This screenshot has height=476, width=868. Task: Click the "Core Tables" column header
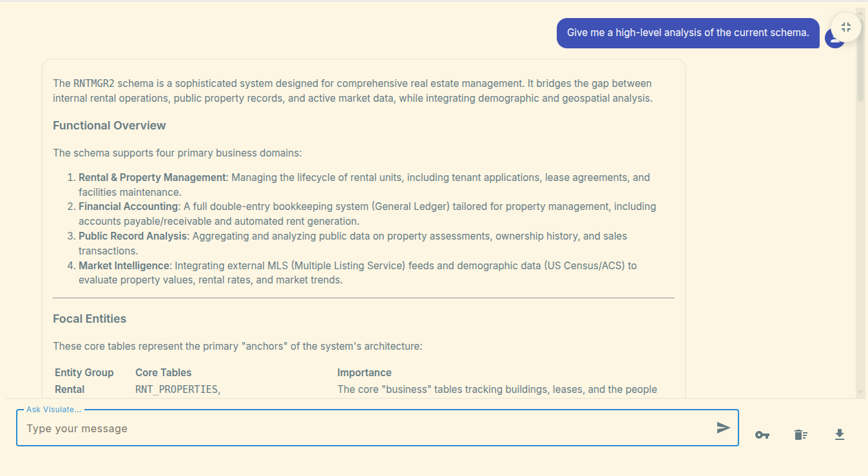[163, 372]
